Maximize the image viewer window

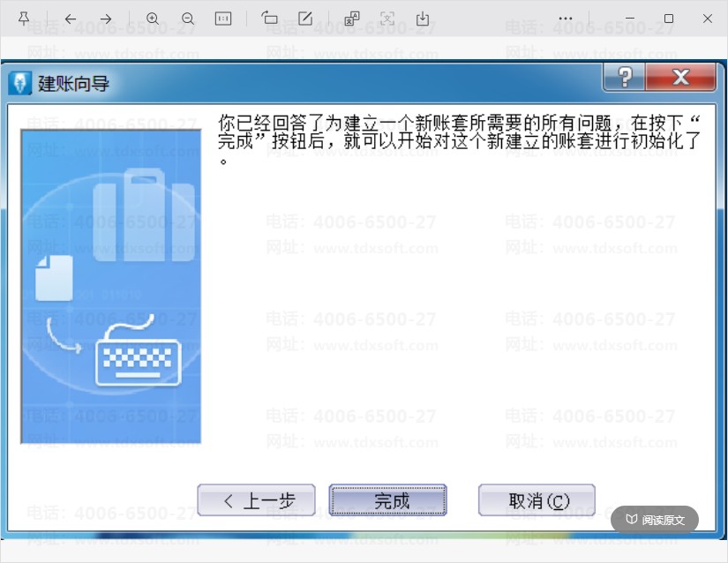point(669,19)
